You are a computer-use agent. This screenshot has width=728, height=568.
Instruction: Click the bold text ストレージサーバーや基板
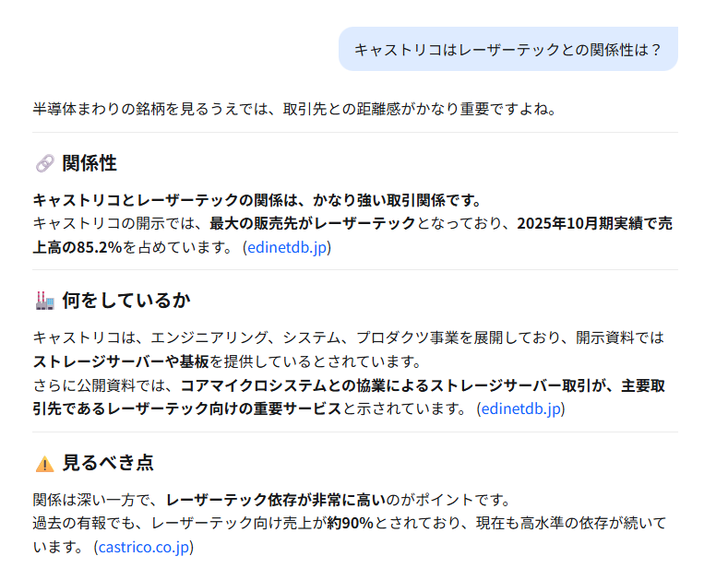coord(121,361)
